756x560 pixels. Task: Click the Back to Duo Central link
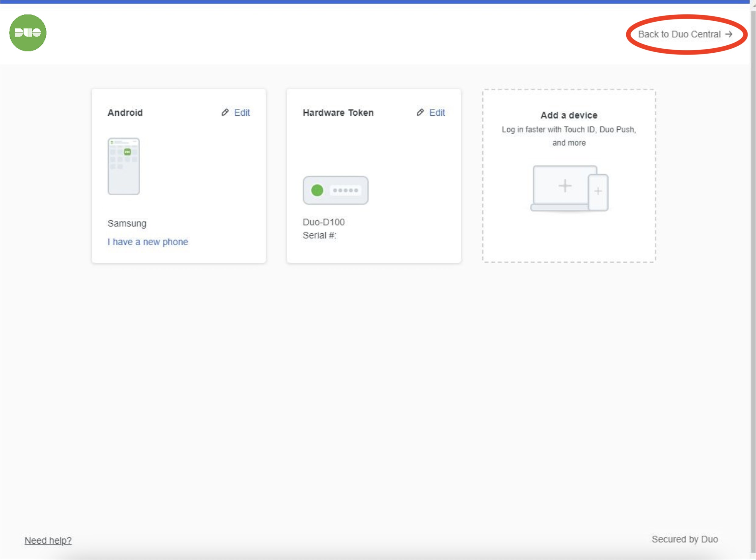pyautogui.click(x=679, y=34)
